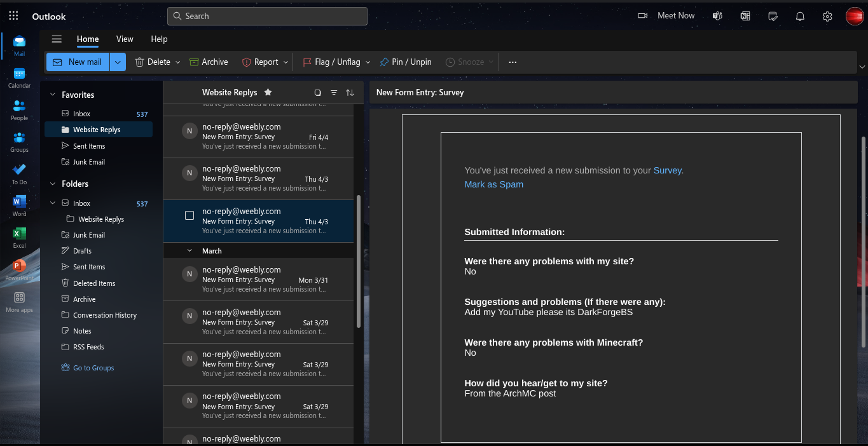This screenshot has width=868, height=446.
Task: Launch Word from the app rail
Action: (19, 205)
